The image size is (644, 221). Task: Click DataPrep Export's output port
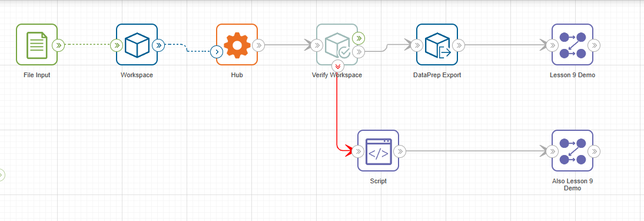[x=459, y=45]
